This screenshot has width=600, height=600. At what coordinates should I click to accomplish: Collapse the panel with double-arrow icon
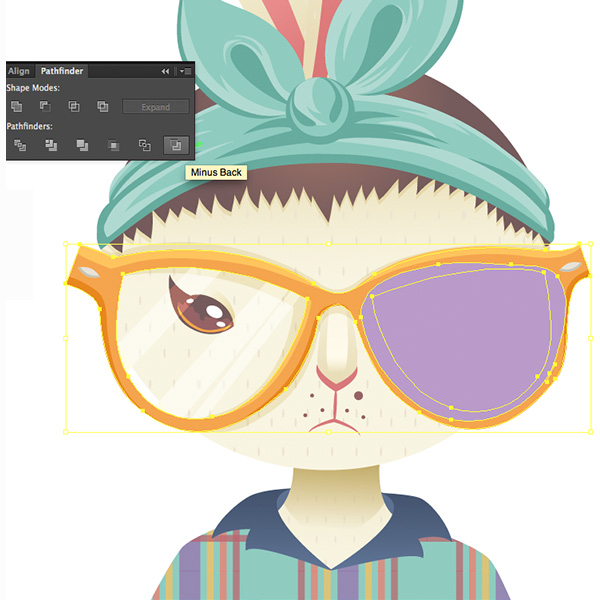(165, 71)
